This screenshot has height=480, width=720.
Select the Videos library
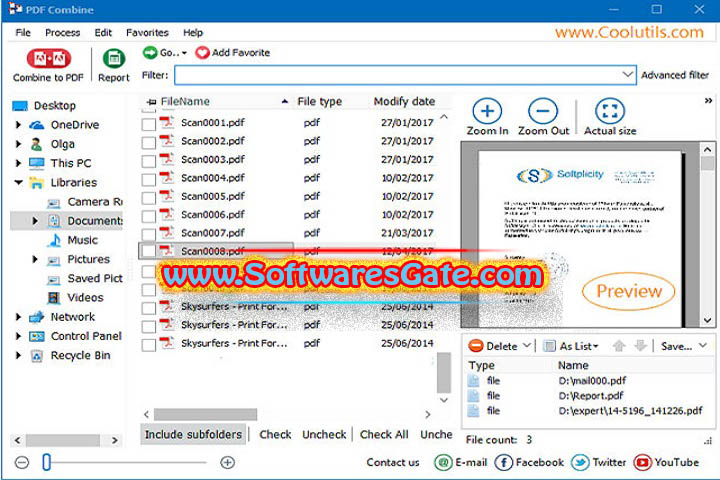(75, 298)
